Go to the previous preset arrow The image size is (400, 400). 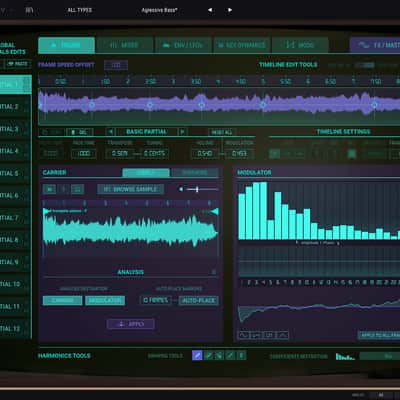click(210, 10)
